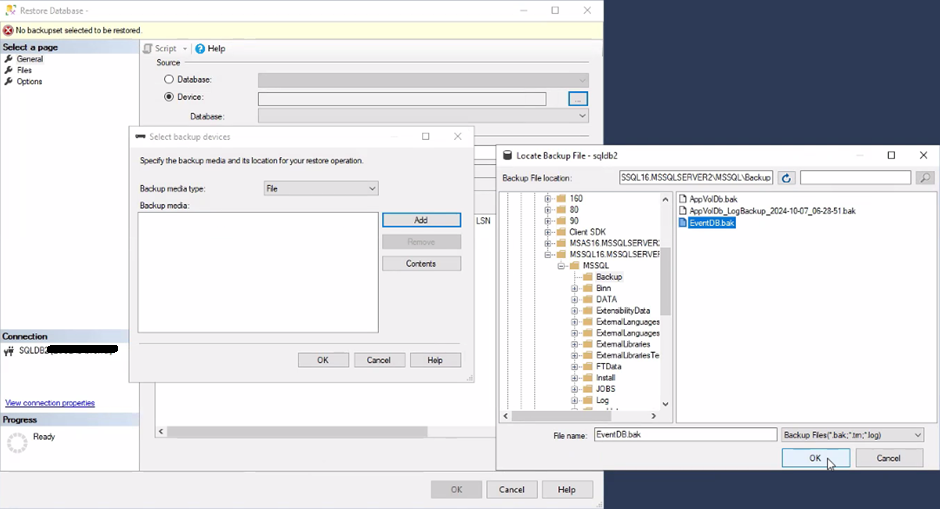The height and width of the screenshot is (509, 940).
Task: Select the Device source radio button
Action: [x=169, y=97]
